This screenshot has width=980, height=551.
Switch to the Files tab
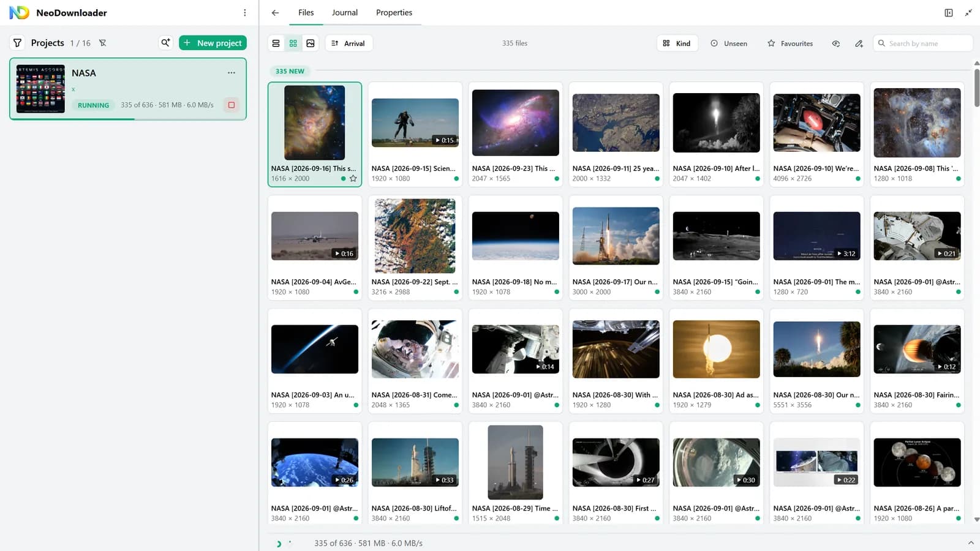(306, 13)
